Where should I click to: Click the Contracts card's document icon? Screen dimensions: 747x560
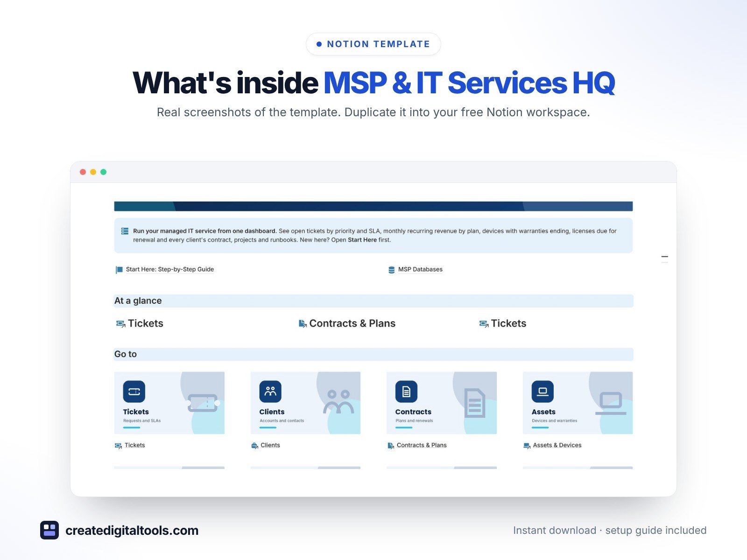[x=406, y=392]
